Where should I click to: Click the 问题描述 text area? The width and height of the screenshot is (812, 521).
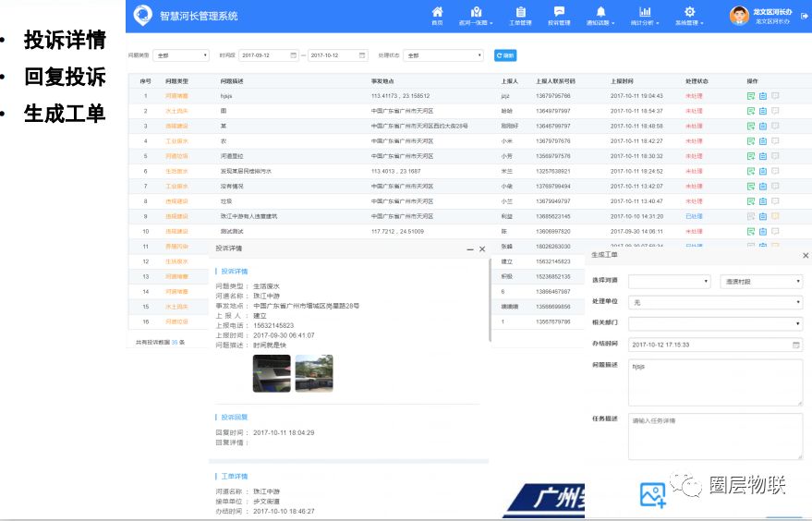[x=715, y=382]
